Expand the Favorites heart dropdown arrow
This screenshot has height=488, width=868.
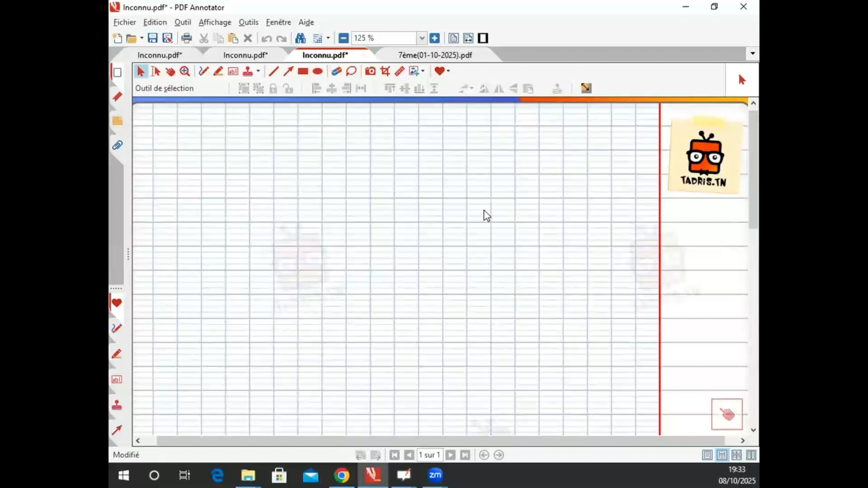pyautogui.click(x=448, y=71)
